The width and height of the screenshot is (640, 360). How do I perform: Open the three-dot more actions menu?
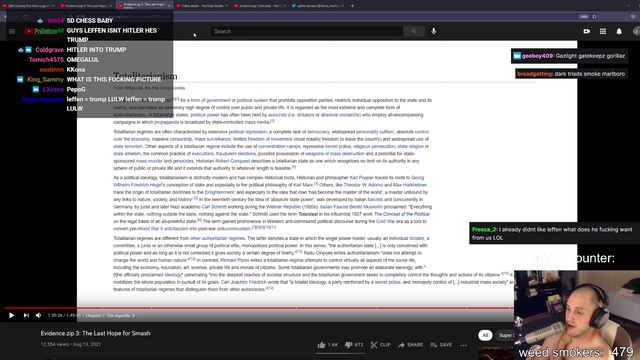coord(463,345)
